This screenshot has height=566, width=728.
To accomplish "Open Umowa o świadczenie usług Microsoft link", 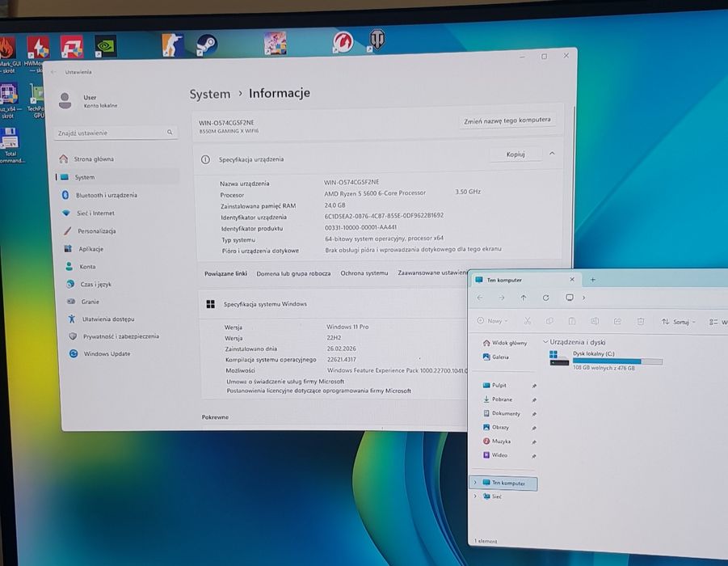I will [x=285, y=382].
